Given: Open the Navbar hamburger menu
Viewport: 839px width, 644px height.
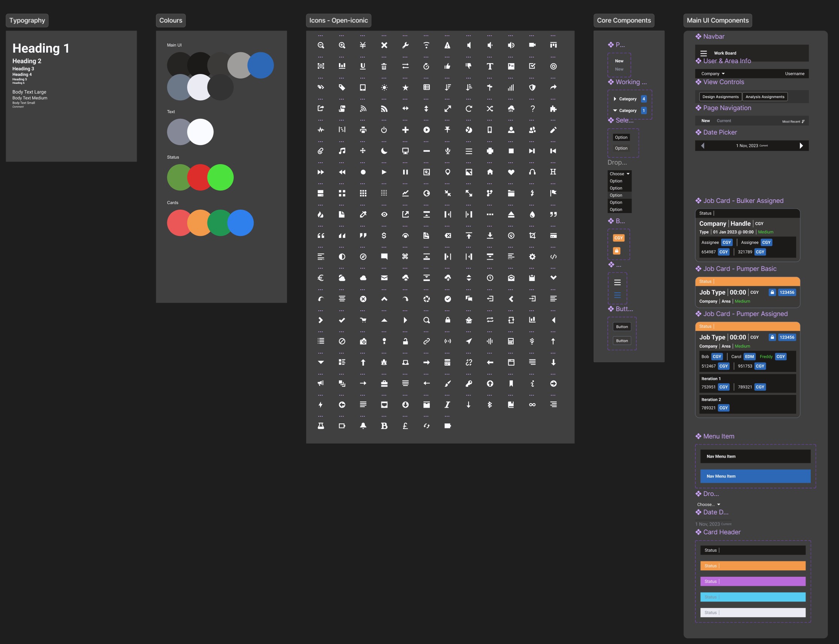Looking at the screenshot, I should tap(703, 53).
